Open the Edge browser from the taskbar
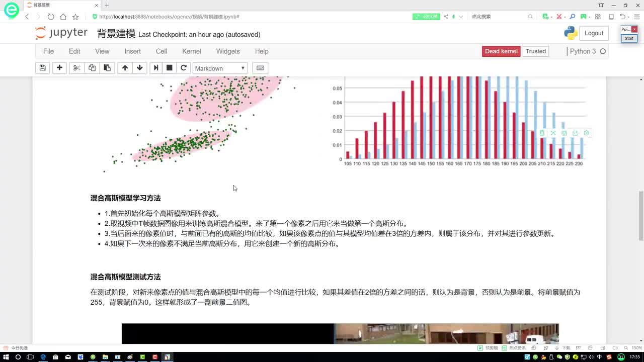This screenshot has height=362, width=644. point(43,357)
